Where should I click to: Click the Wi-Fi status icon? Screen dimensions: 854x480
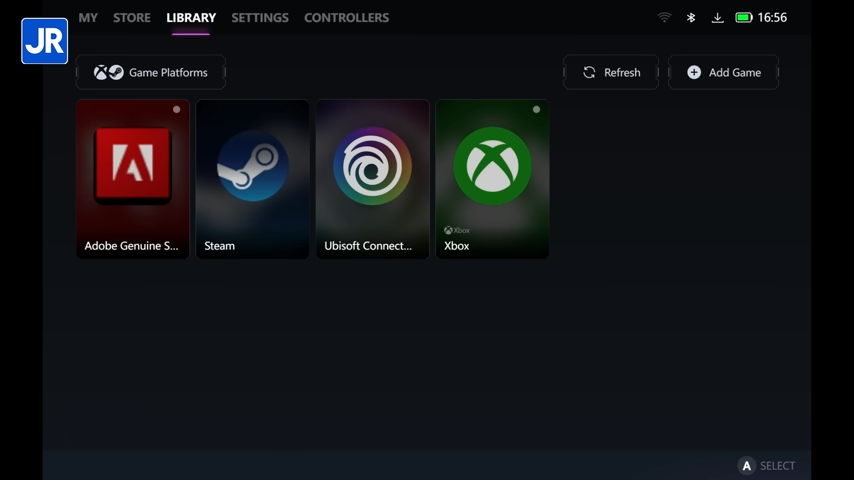click(x=664, y=18)
